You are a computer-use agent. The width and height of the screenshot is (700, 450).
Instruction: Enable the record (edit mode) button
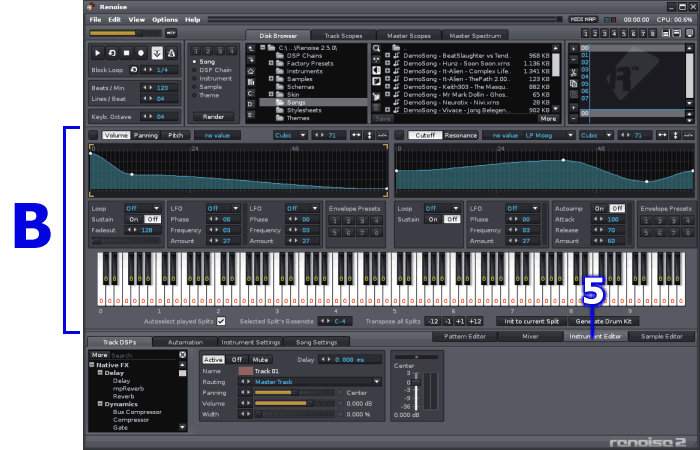pyautogui.click(x=141, y=53)
